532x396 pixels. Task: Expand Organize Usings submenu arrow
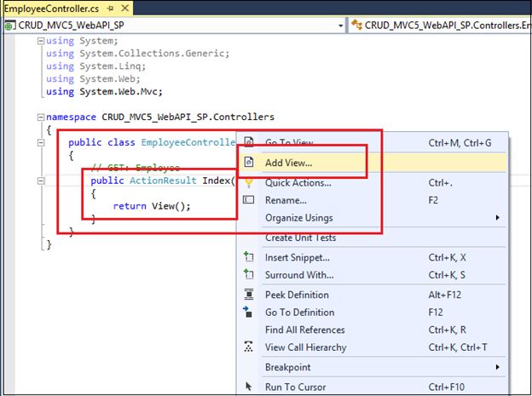coord(497,217)
